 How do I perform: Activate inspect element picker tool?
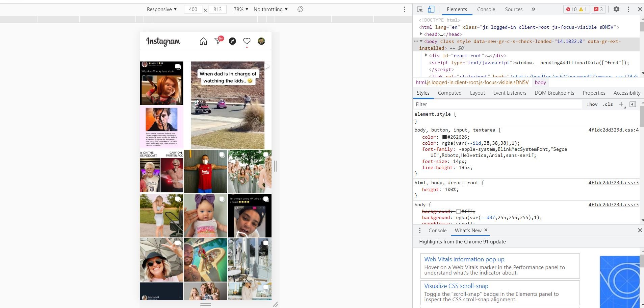[x=420, y=9]
